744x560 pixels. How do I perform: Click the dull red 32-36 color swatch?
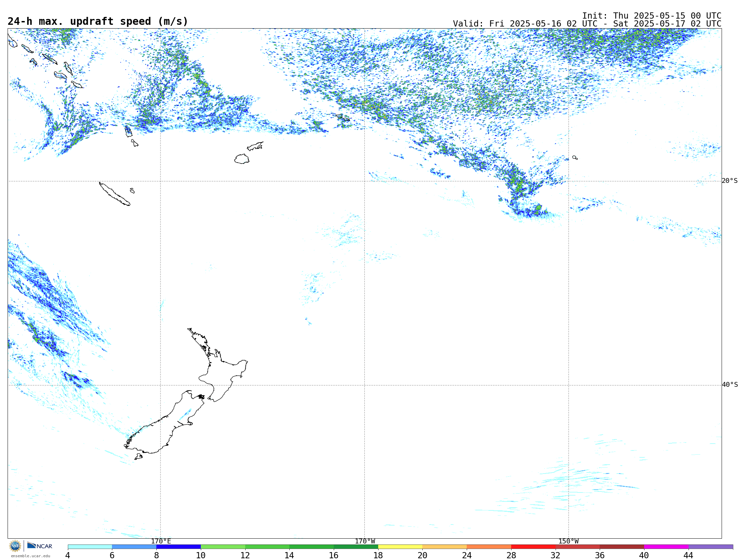coord(578,547)
